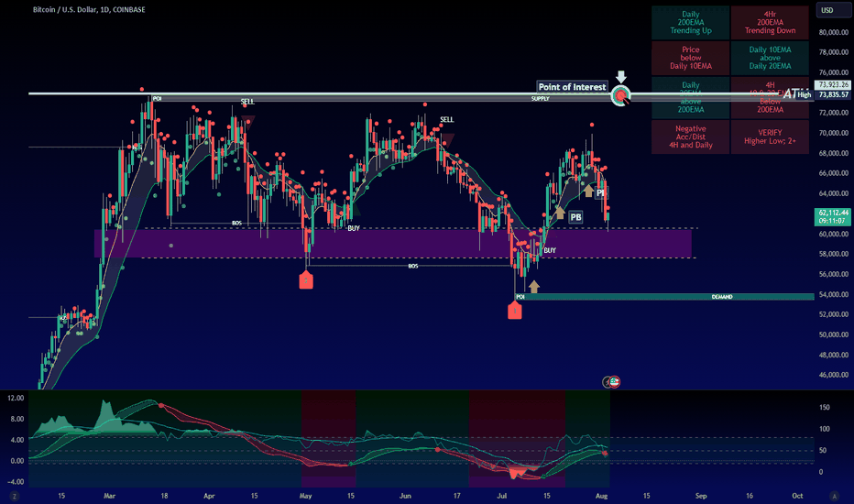854x504 pixels.
Task: Click the Aug date on time axis
Action: click(x=601, y=496)
